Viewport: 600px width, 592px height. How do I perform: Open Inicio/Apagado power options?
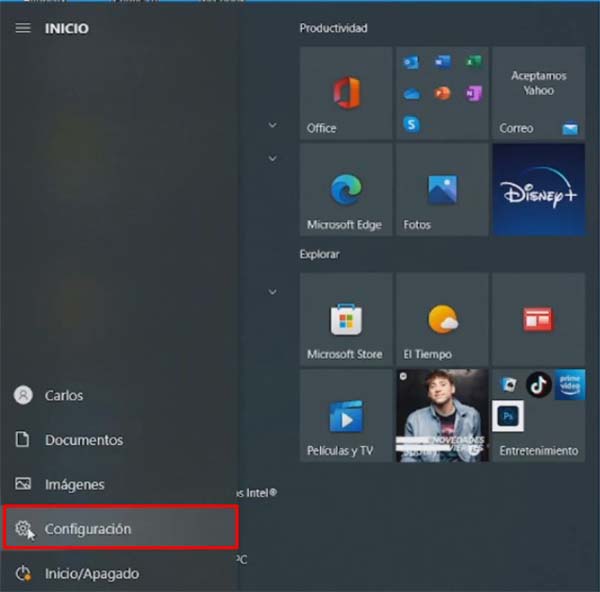click(120, 573)
